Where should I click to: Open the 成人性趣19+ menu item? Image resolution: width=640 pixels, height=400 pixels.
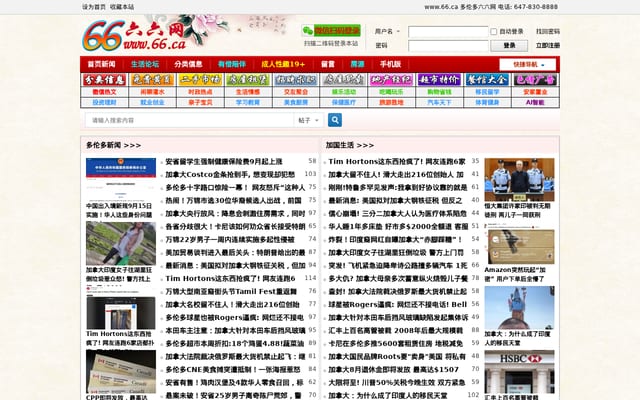283,64
